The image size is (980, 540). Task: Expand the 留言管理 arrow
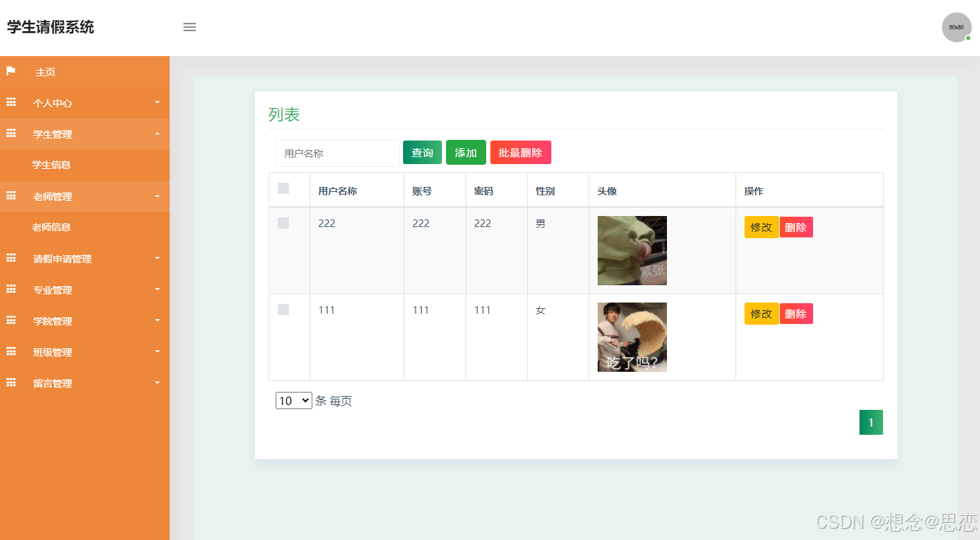157,383
